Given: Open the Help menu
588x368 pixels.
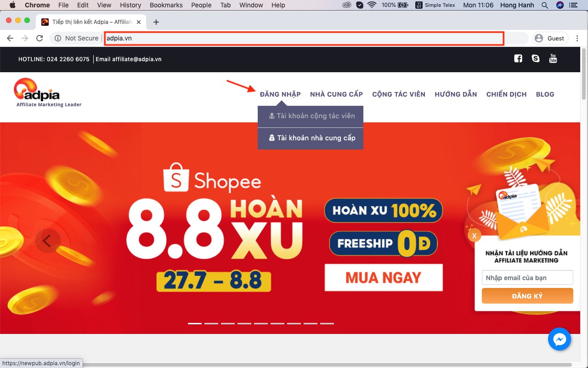Looking at the screenshot, I should pyautogui.click(x=278, y=5).
